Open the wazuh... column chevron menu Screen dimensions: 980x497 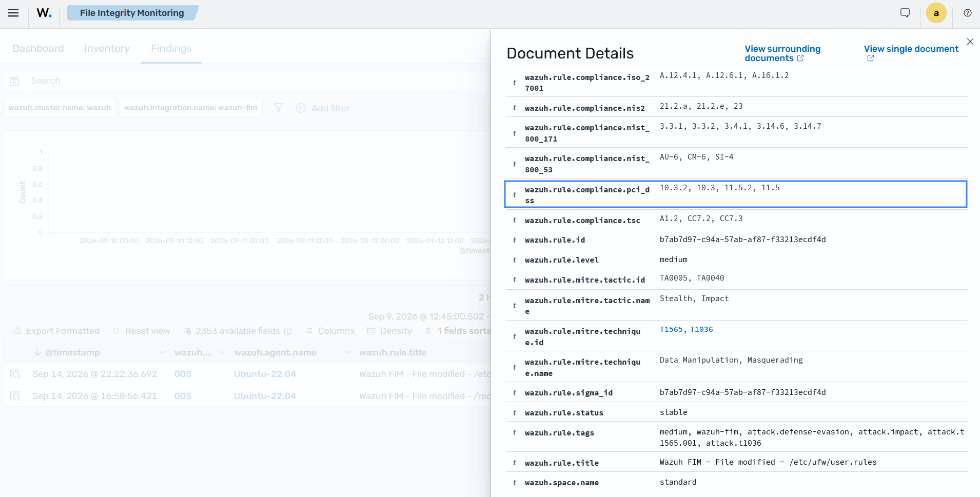click(222, 352)
